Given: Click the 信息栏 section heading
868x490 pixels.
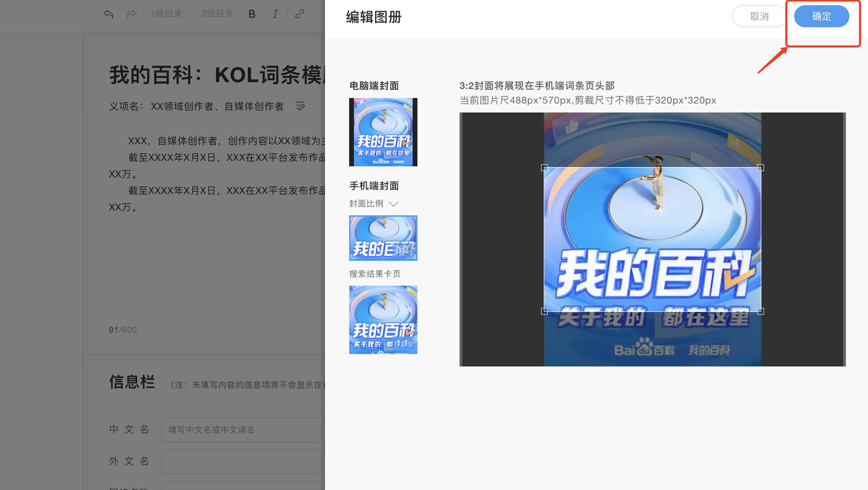Looking at the screenshot, I should tap(132, 382).
